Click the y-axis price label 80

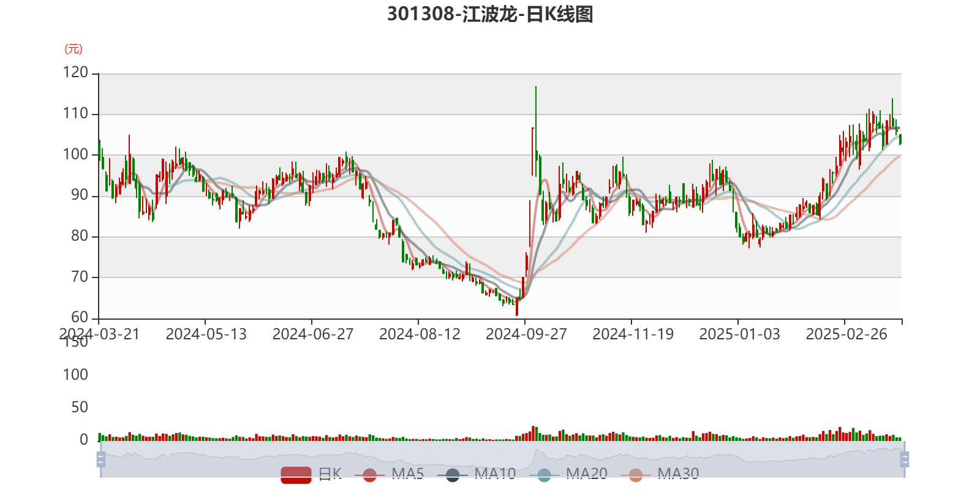pyautogui.click(x=80, y=236)
